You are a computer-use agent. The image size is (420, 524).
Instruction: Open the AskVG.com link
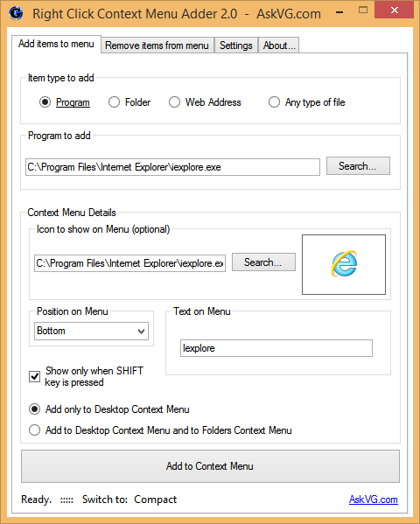[x=373, y=500]
